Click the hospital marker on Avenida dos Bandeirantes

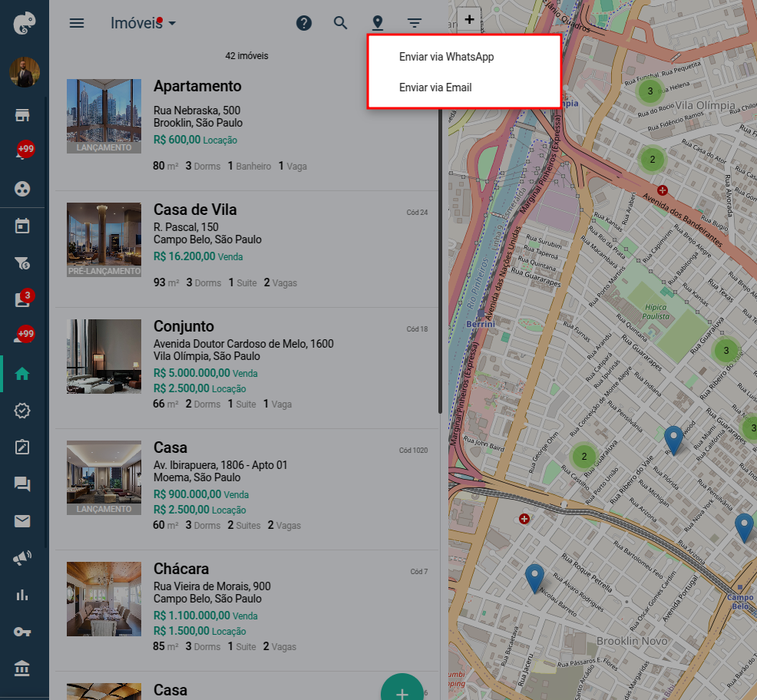663,190
